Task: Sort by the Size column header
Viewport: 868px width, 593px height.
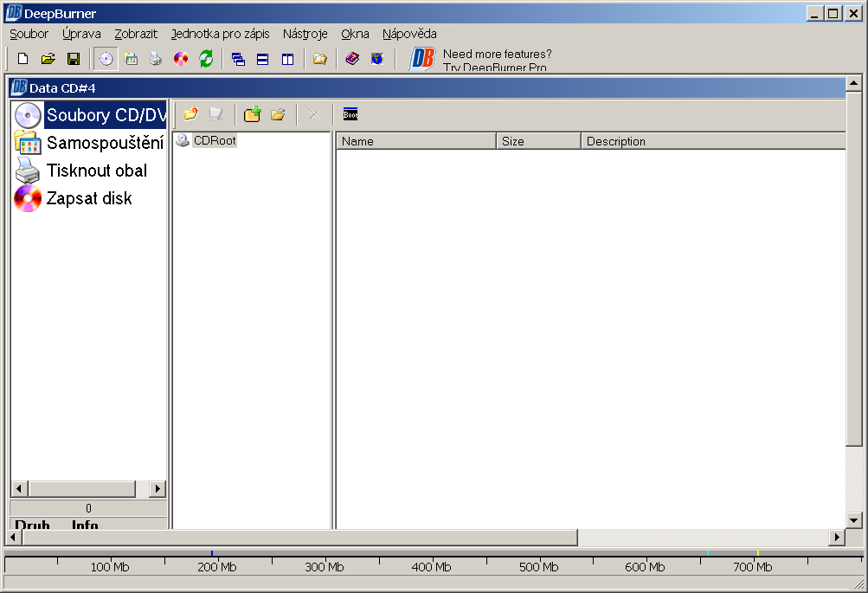Action: [x=538, y=141]
